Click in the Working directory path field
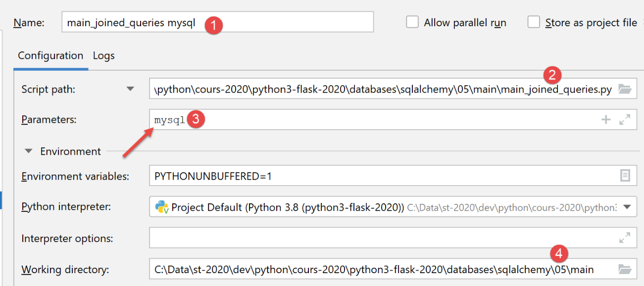The height and width of the screenshot is (286, 644). [x=381, y=270]
